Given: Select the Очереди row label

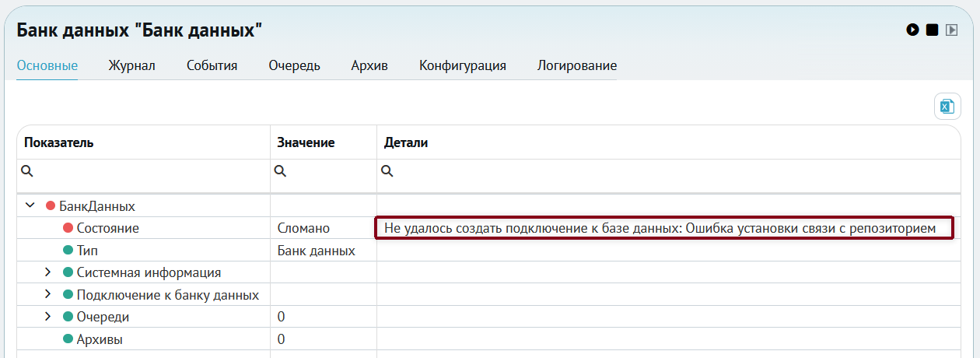Looking at the screenshot, I should coord(103,317).
